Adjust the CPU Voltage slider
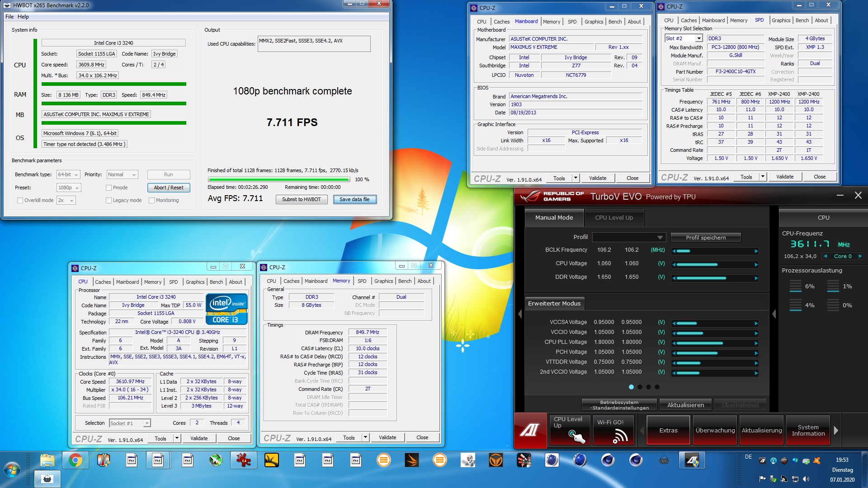The height and width of the screenshot is (488, 868). click(x=715, y=264)
